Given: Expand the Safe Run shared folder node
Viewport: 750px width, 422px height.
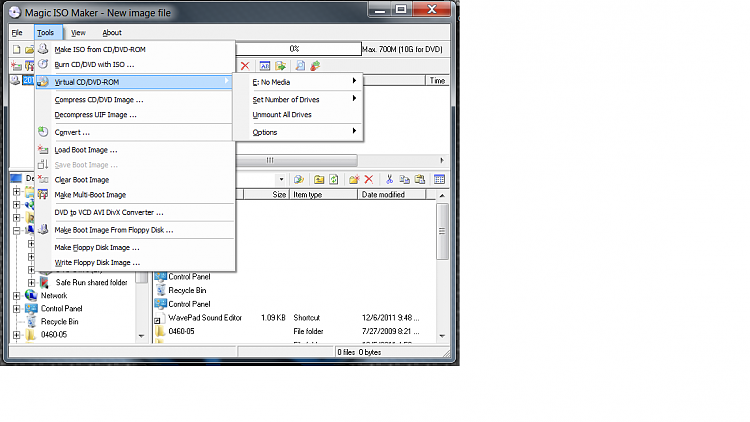Looking at the screenshot, I should click(31, 283).
